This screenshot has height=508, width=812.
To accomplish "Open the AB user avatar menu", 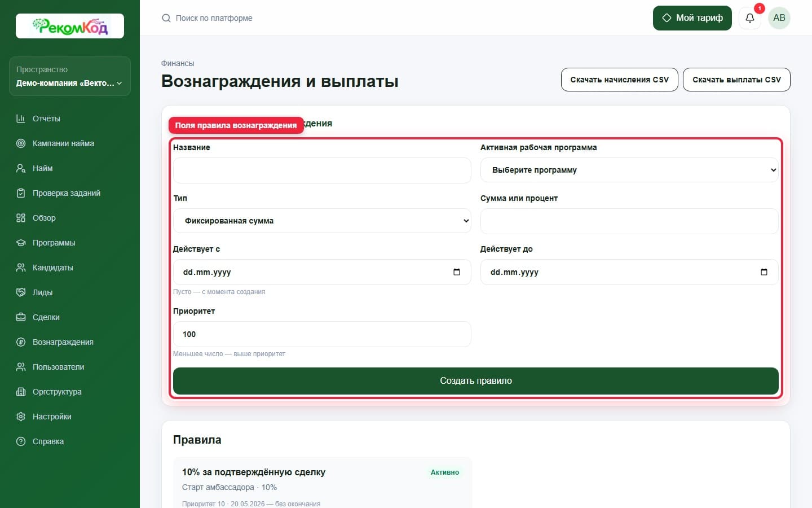I will (x=779, y=18).
